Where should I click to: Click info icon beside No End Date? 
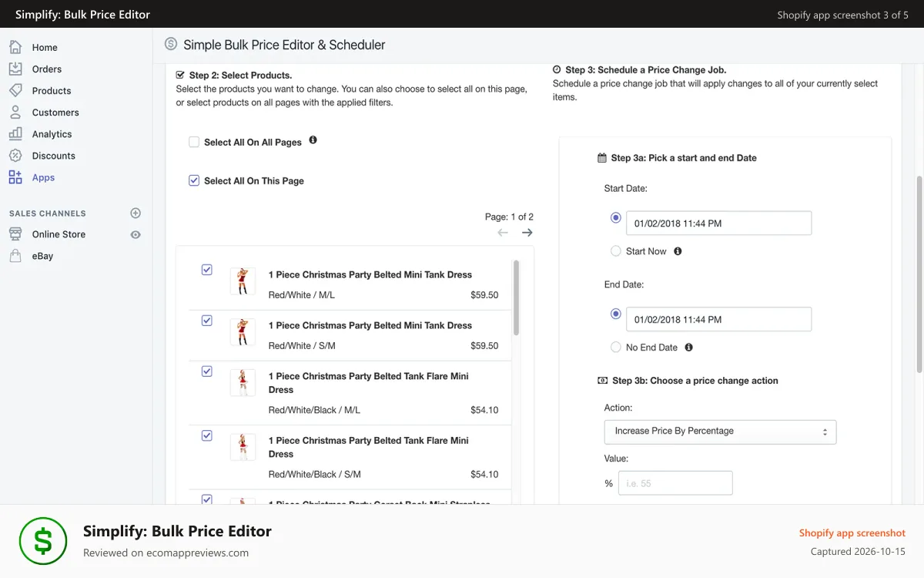tap(688, 348)
